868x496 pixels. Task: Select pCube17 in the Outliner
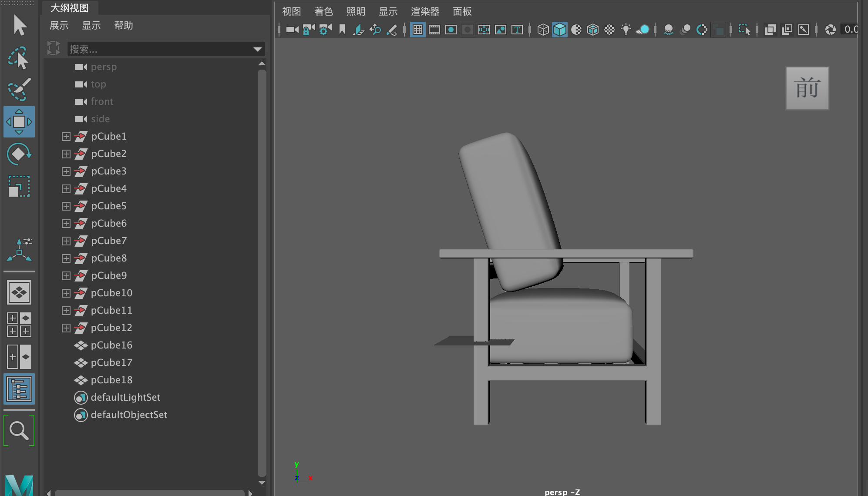coord(111,362)
